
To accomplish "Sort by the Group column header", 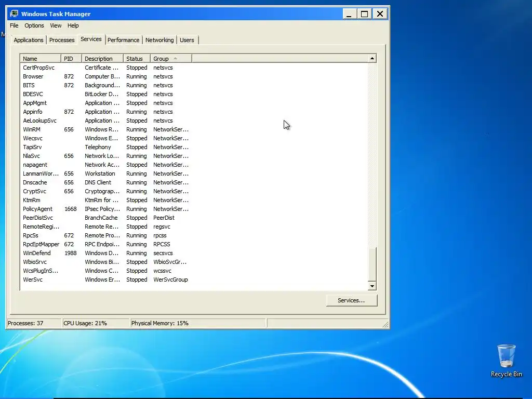I will click(x=171, y=59).
